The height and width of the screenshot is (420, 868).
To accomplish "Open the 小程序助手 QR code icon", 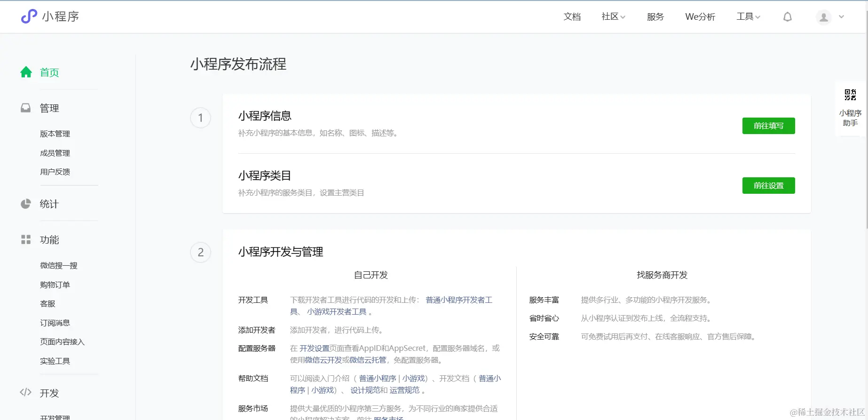I will [850, 95].
